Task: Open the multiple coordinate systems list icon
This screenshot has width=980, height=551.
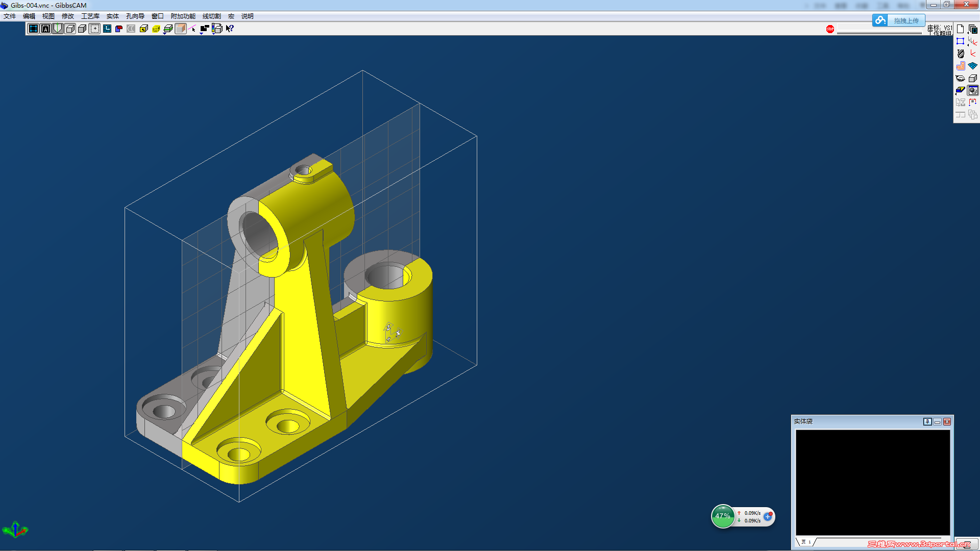Action: [973, 41]
